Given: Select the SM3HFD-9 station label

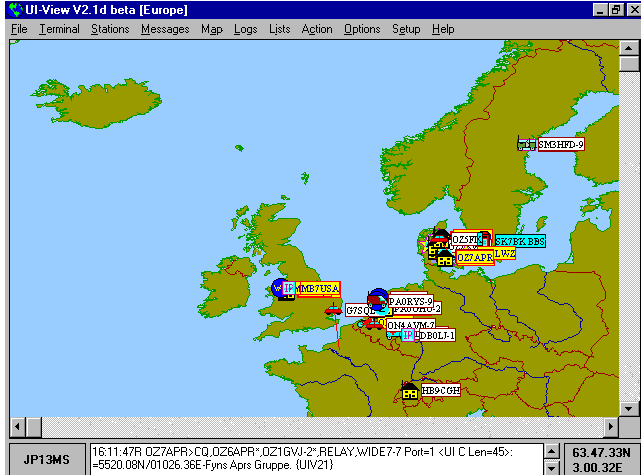Looking at the screenshot, I should (561, 144).
